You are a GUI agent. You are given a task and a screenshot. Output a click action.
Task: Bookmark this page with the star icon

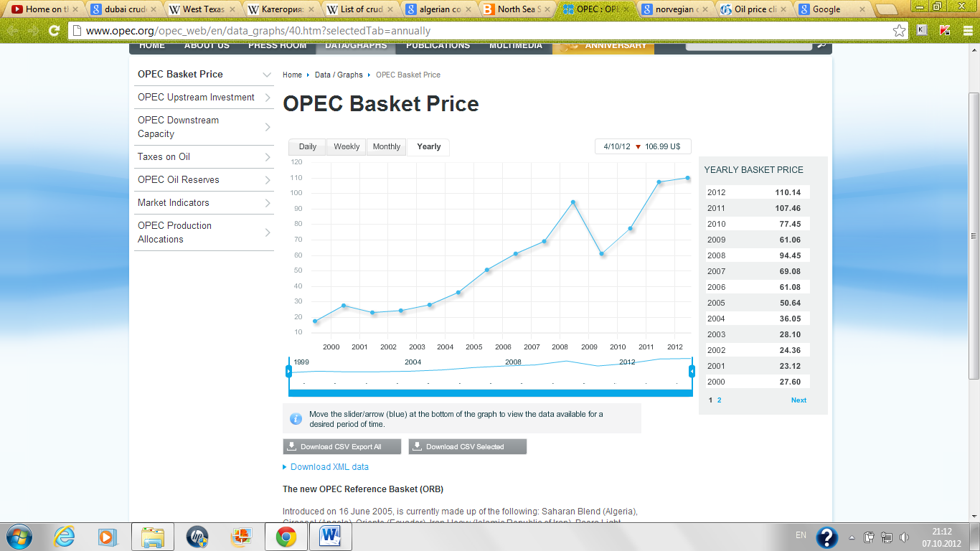[899, 31]
